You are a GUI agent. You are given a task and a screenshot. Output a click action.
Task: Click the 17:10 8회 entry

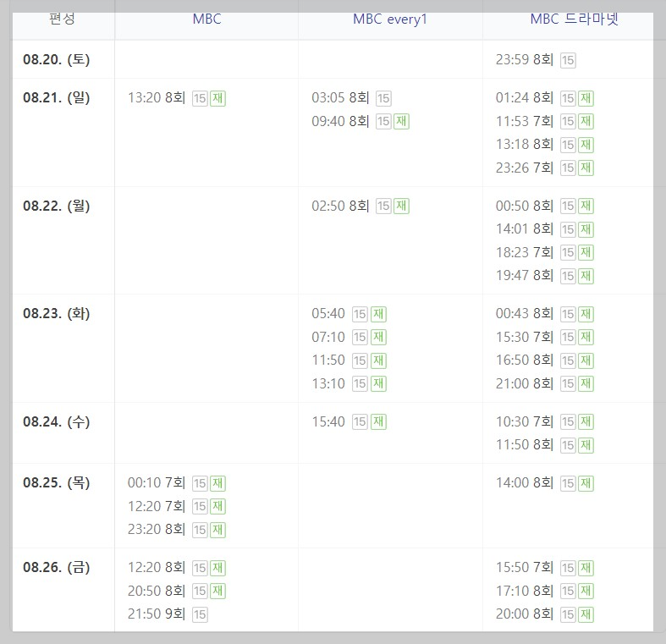tap(525, 591)
